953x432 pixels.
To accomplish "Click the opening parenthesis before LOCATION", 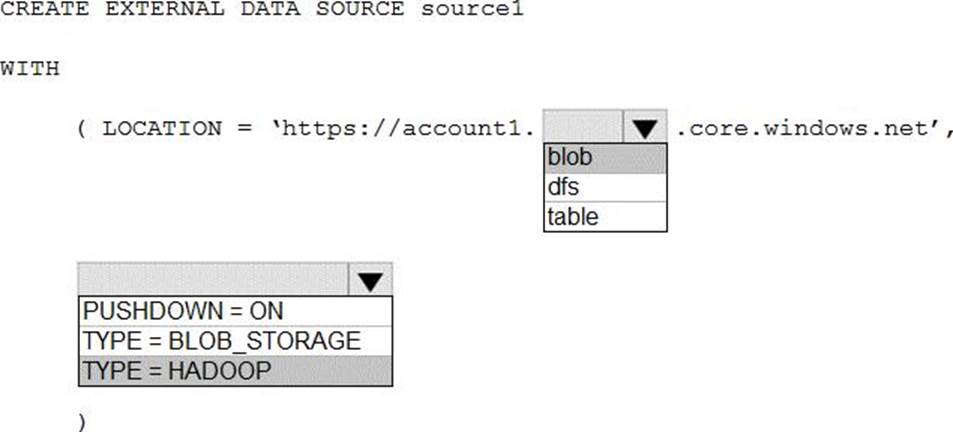I will pos(82,129).
